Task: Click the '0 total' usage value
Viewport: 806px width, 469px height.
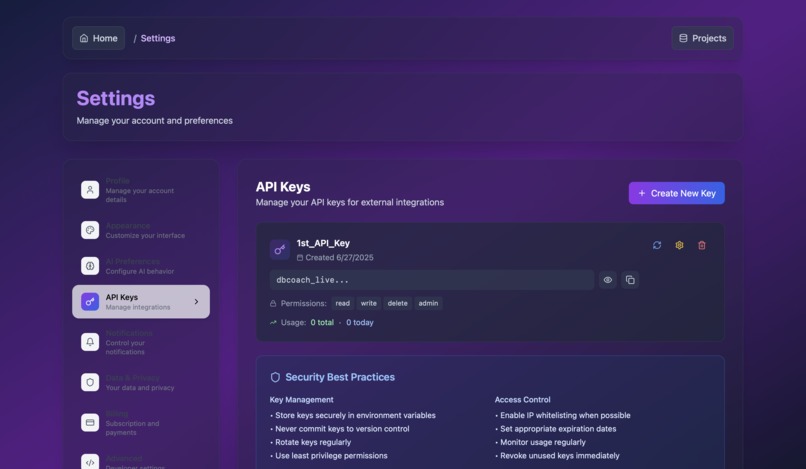Action: click(322, 322)
